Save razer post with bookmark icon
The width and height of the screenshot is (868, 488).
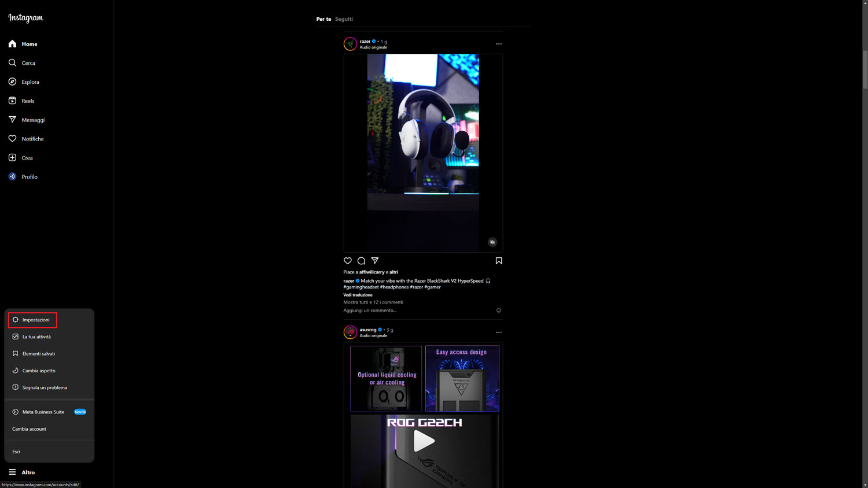coord(499,261)
